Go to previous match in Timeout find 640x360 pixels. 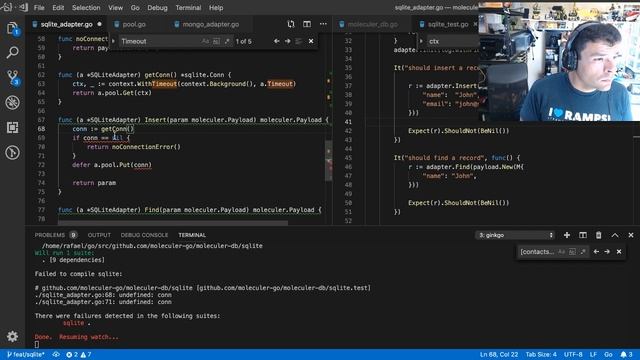point(277,41)
